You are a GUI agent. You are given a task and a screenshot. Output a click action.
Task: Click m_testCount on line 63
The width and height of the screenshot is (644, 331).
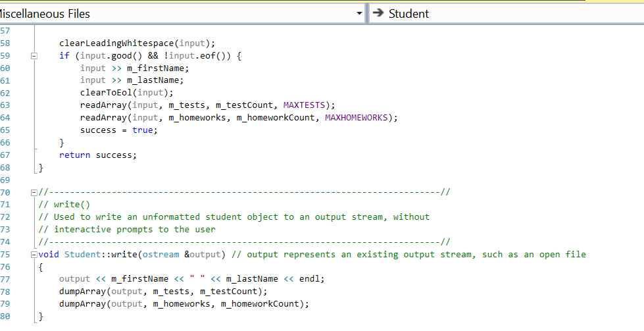[244, 105]
